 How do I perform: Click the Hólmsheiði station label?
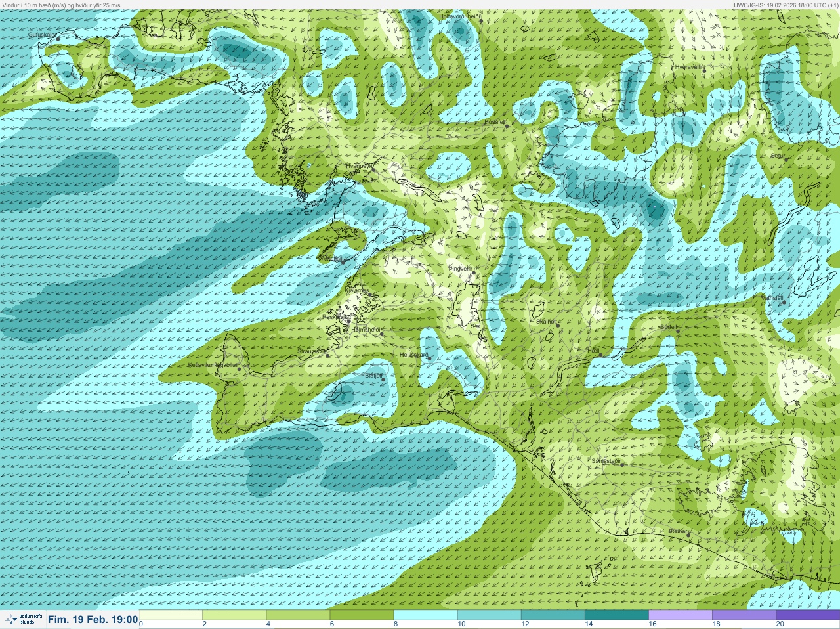366,330
